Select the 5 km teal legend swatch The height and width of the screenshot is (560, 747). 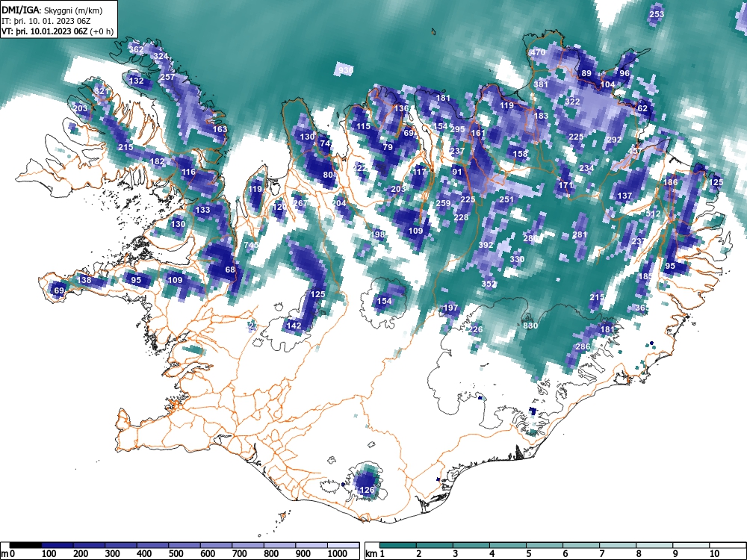545,545
